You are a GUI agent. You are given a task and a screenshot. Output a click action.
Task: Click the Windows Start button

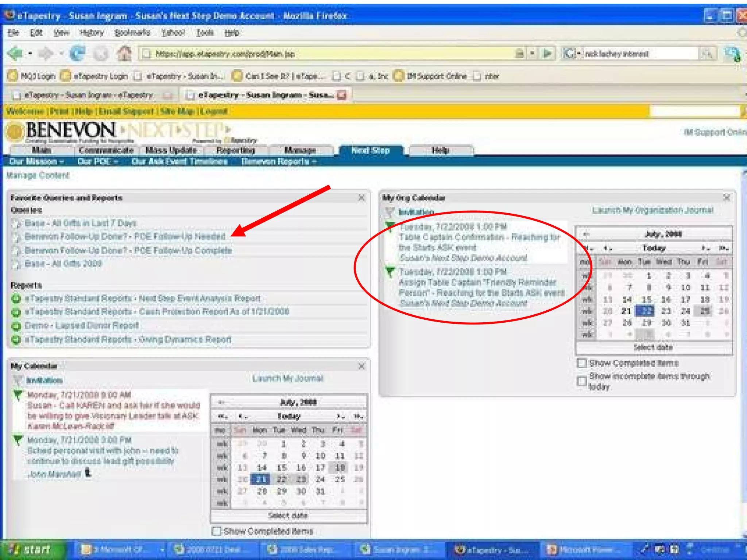(32, 550)
